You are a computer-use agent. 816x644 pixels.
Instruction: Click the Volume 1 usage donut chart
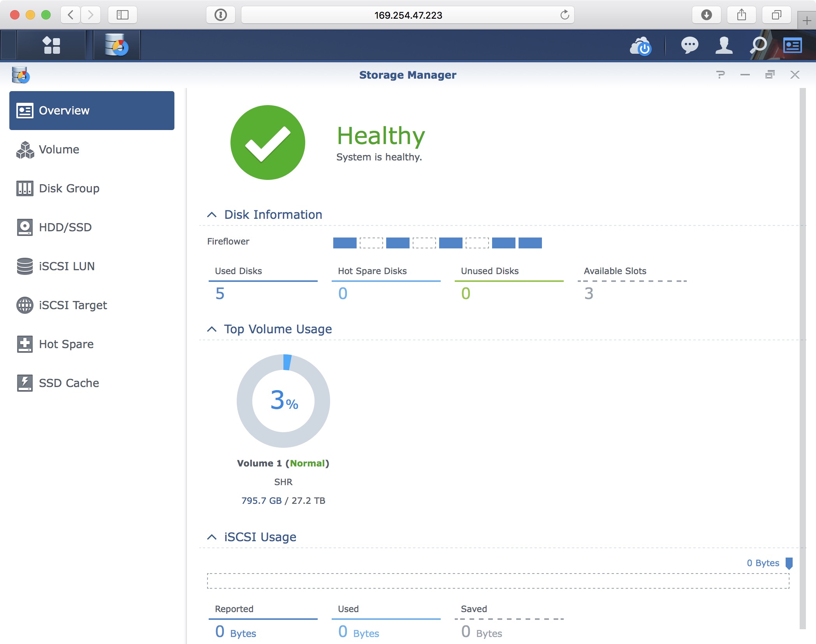(x=283, y=401)
